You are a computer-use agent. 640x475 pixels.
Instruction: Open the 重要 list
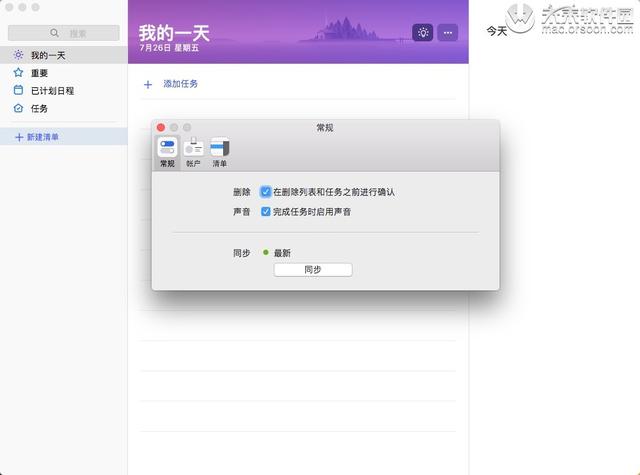coord(64,73)
